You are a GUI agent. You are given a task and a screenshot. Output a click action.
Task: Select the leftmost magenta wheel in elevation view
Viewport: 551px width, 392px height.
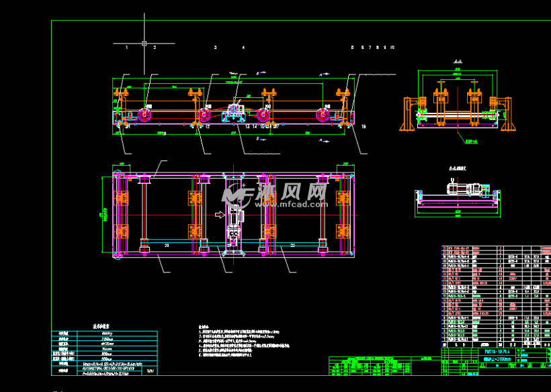tap(144, 115)
